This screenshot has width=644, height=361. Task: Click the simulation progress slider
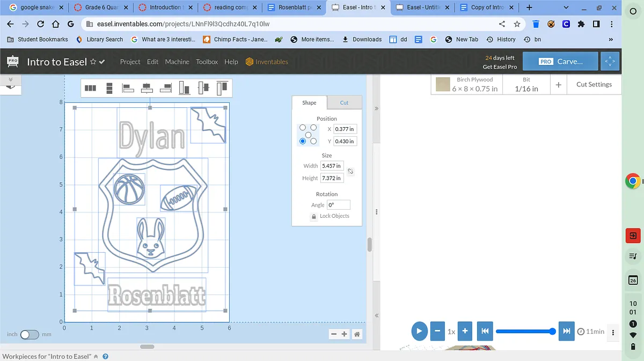525,331
